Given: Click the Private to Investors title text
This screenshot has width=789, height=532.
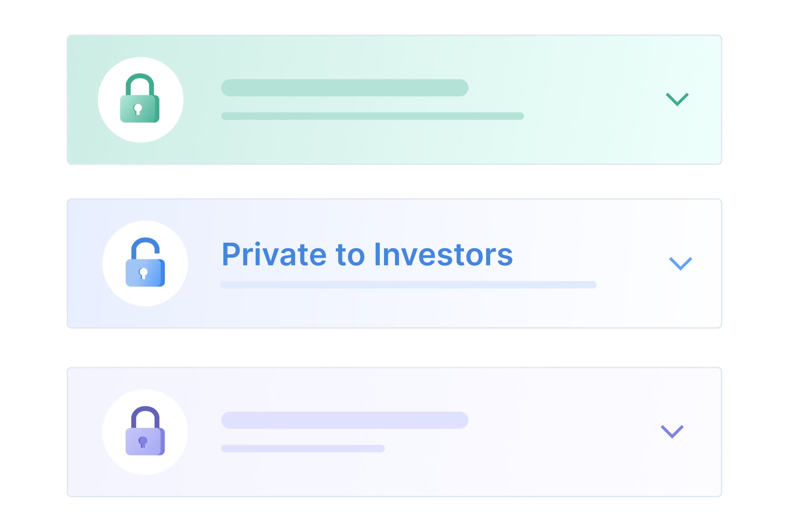Looking at the screenshot, I should (x=367, y=255).
